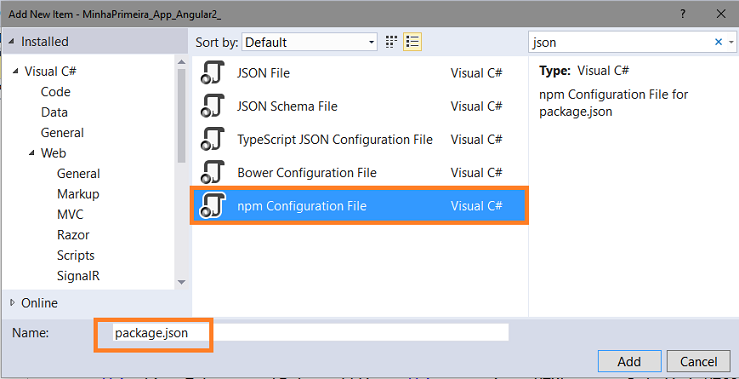Click the JSON Schema File icon
The height and width of the screenshot is (379, 739).
coord(213,106)
